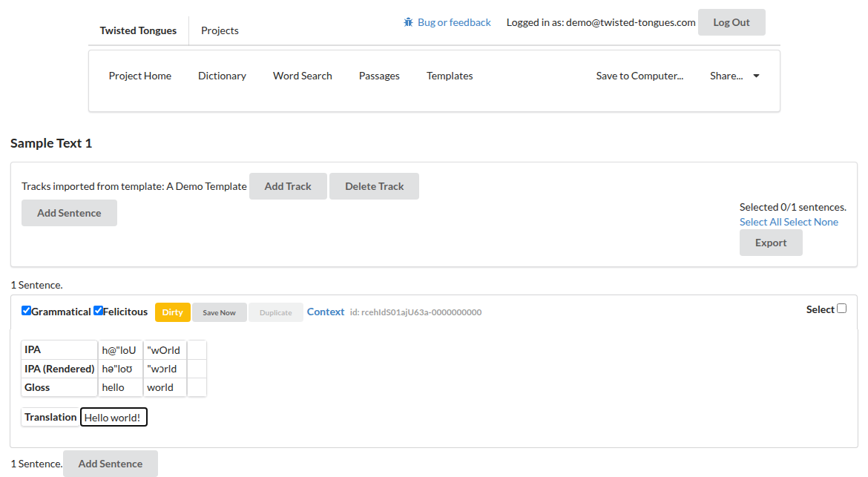The height and width of the screenshot is (477, 868).
Task: Click the Gloss row label
Action: click(x=59, y=387)
